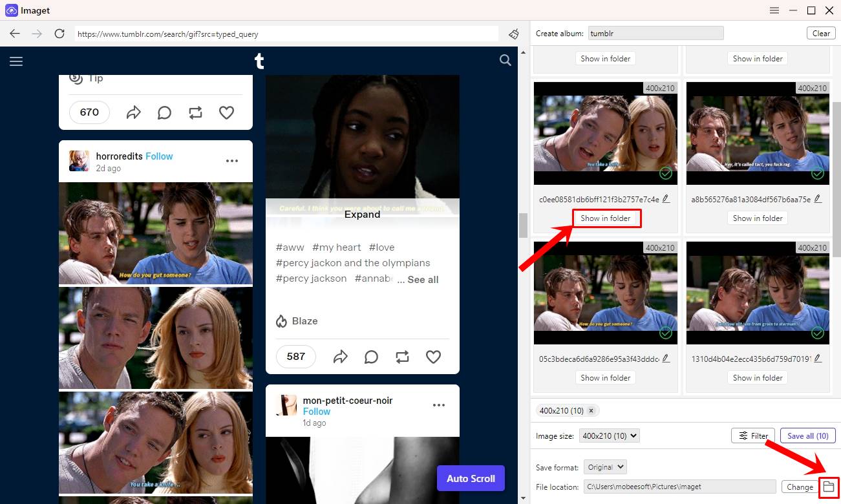Click the album name input field
The height and width of the screenshot is (504, 841).
(655, 32)
